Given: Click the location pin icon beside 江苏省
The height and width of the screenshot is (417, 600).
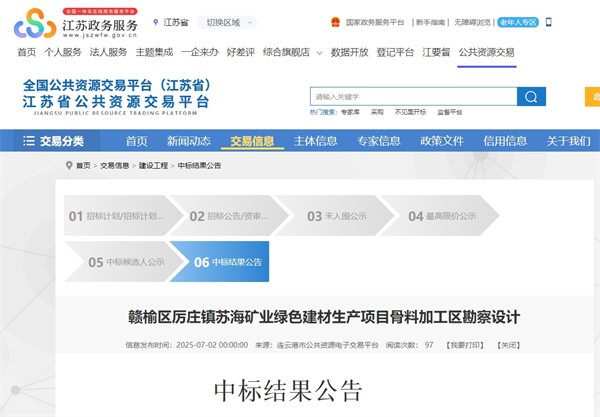Looking at the screenshot, I should tap(156, 22).
